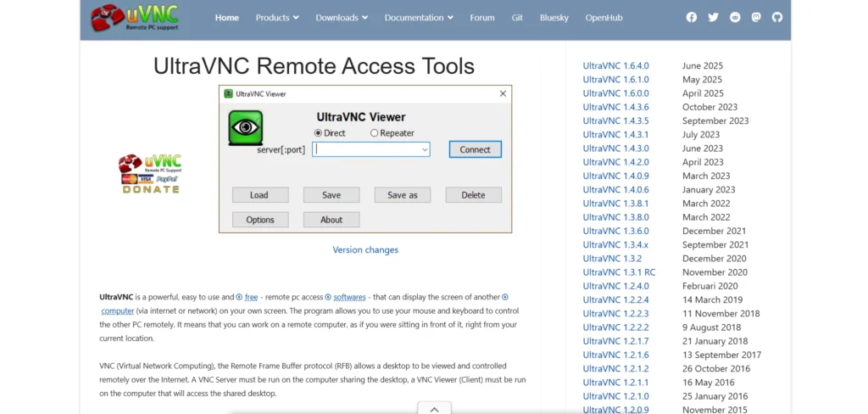Screen dimensions: 868x414
Task: Open UltraVNC 1.3.8.1 release link
Action: (615, 204)
